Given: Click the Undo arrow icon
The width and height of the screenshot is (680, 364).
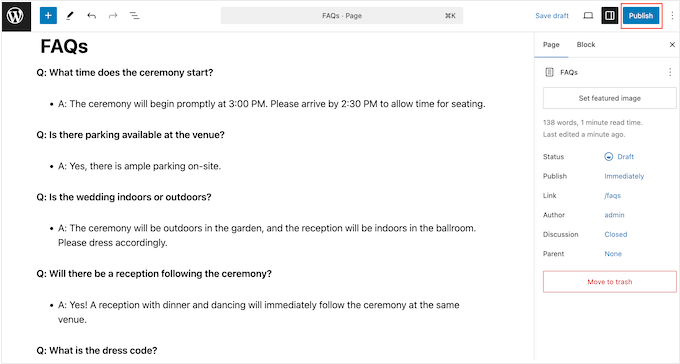Looking at the screenshot, I should tap(92, 16).
